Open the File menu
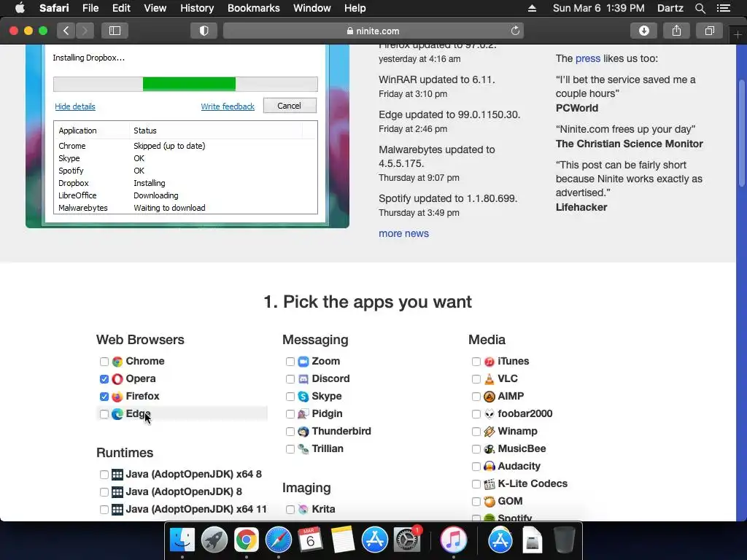The height and width of the screenshot is (560, 747). pyautogui.click(x=90, y=8)
